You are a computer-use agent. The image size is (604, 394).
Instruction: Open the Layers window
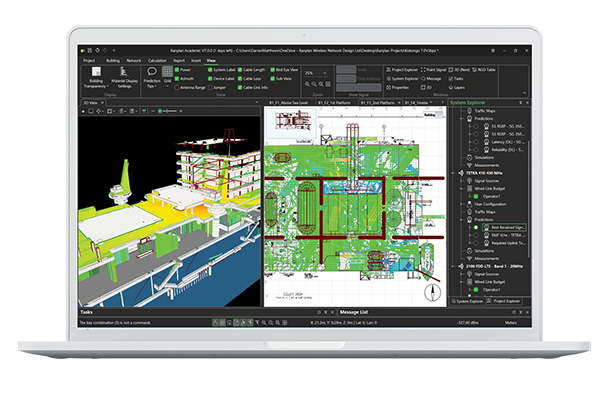[457, 87]
